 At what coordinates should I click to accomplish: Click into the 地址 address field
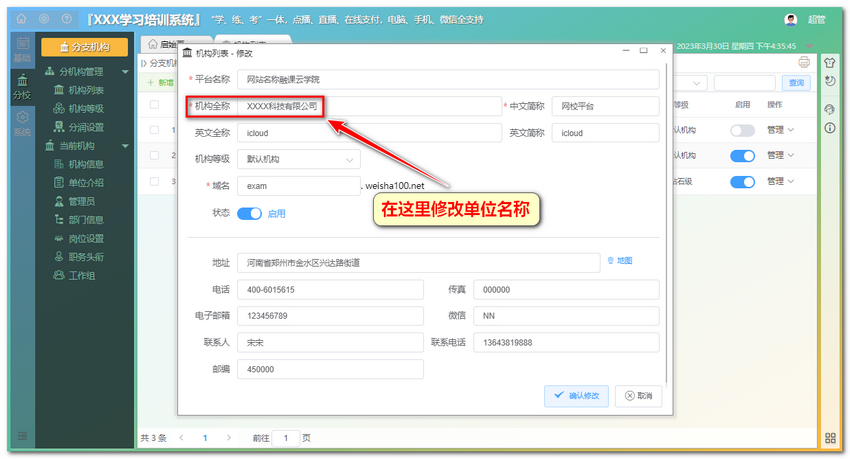(x=418, y=263)
